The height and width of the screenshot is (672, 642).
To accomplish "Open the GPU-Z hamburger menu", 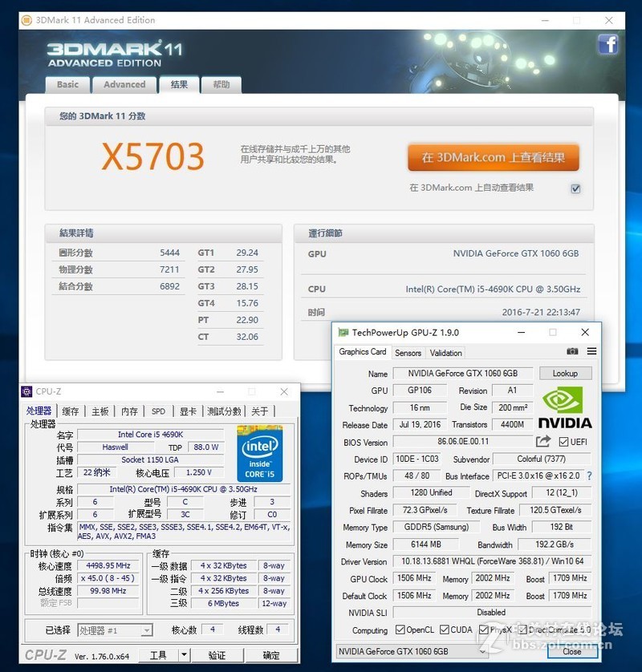I will click(591, 351).
